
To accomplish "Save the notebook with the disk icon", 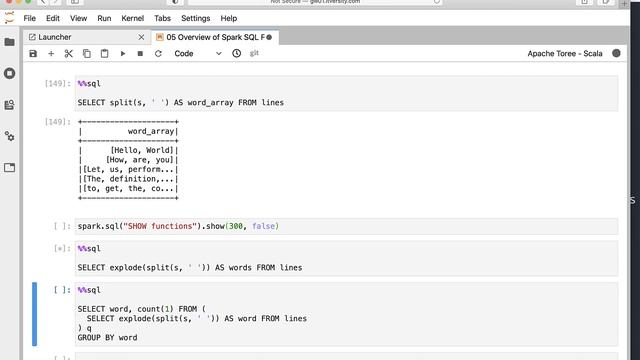I will pyautogui.click(x=33, y=53).
